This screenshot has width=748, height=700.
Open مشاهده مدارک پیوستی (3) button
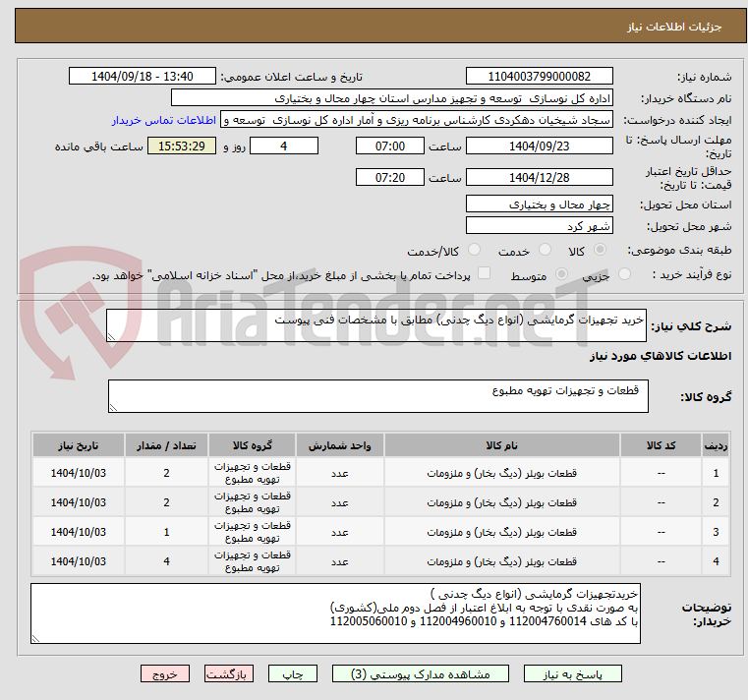coord(421,673)
